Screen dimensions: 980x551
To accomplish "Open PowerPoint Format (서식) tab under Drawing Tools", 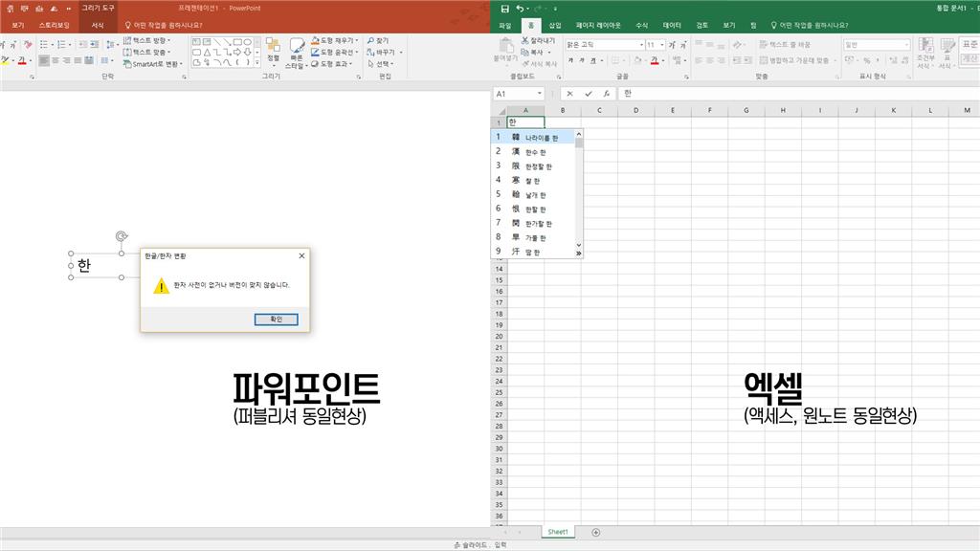I will click(98, 26).
